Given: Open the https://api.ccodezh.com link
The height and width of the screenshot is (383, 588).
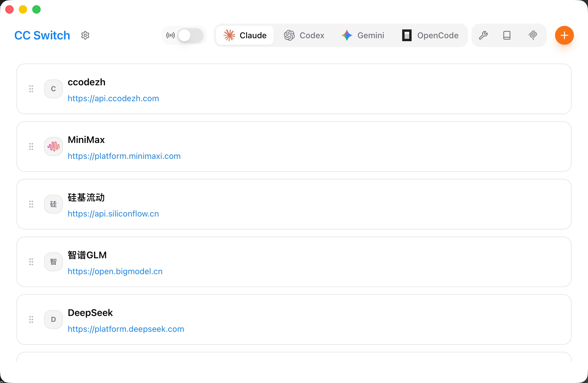Looking at the screenshot, I should [x=113, y=98].
